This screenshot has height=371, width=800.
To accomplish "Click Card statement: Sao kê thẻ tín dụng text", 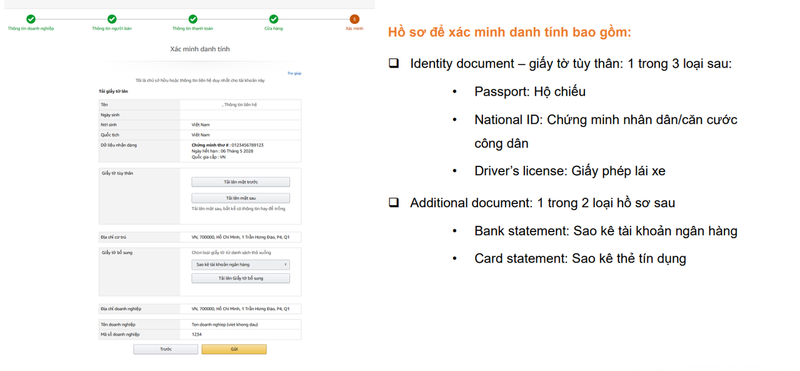I will coord(580,258).
